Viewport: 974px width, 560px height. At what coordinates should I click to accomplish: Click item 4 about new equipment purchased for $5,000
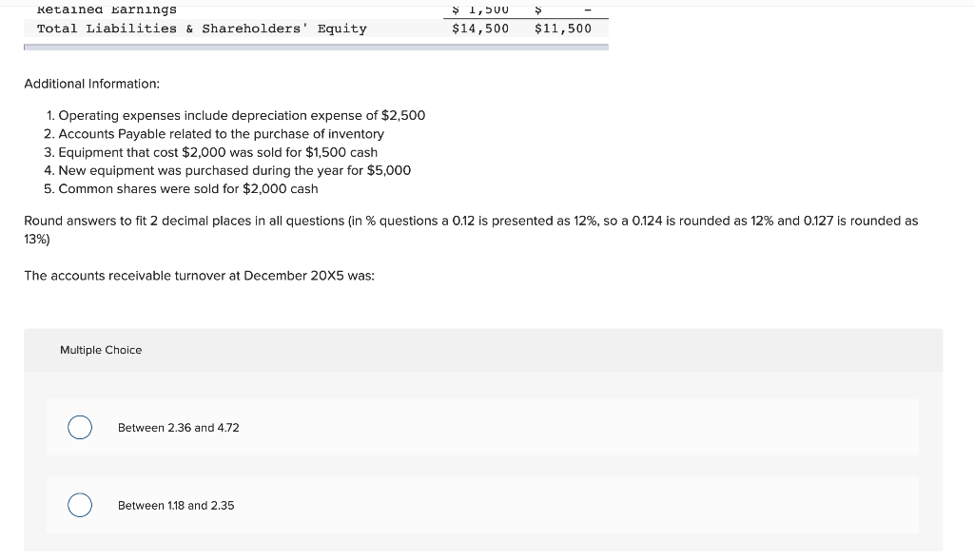(x=233, y=170)
